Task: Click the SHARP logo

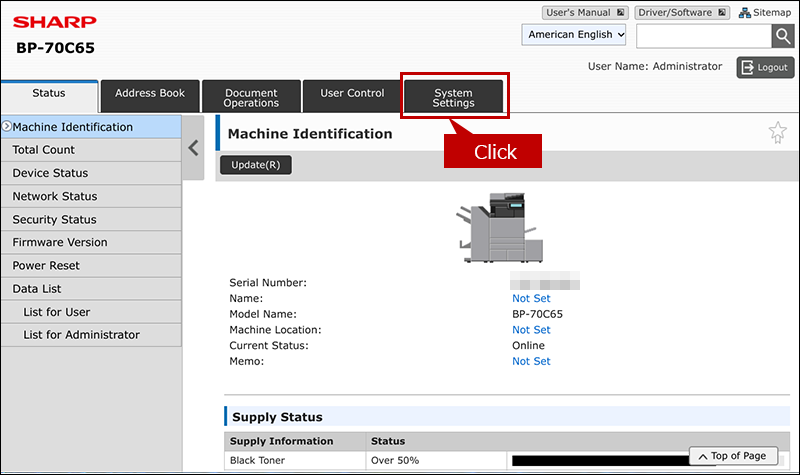Action: [x=55, y=22]
